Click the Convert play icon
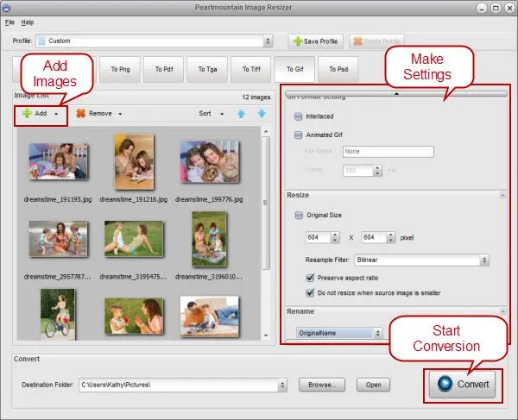This screenshot has width=518, height=420. point(445,384)
